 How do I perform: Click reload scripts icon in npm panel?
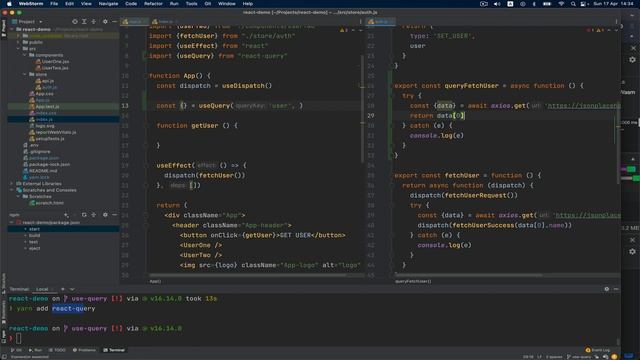84,215
